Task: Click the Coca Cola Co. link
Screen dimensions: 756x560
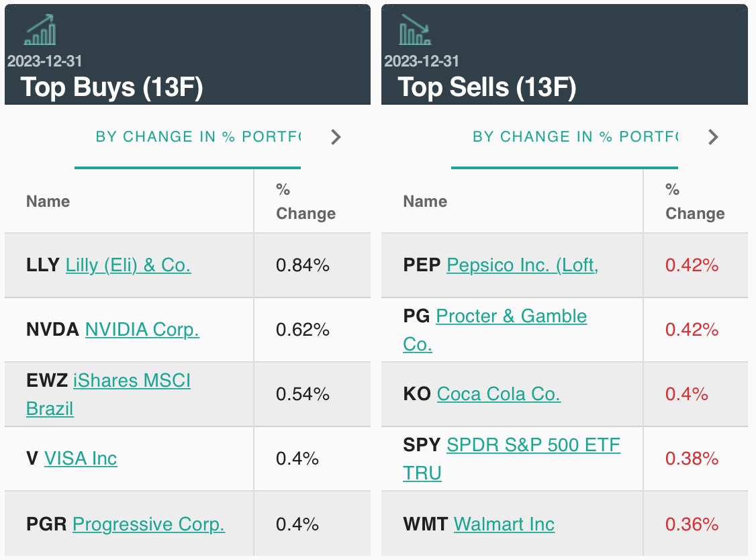Action: (x=498, y=394)
